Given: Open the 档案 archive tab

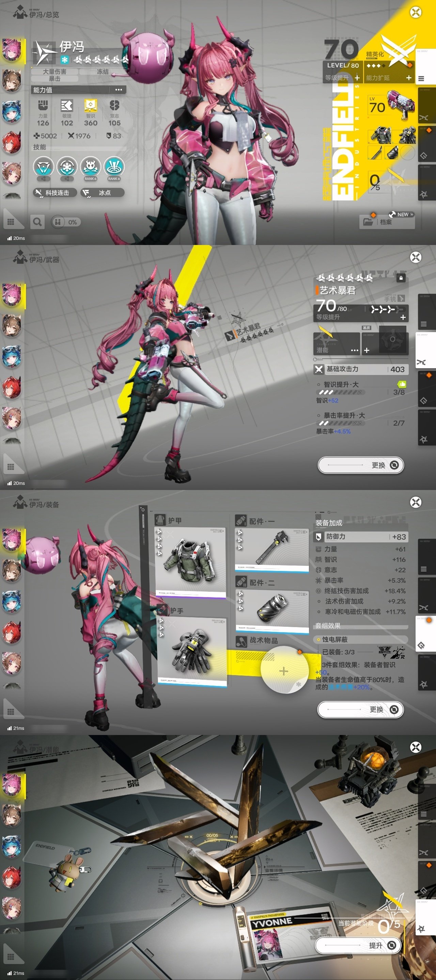Looking at the screenshot, I should pos(386,222).
